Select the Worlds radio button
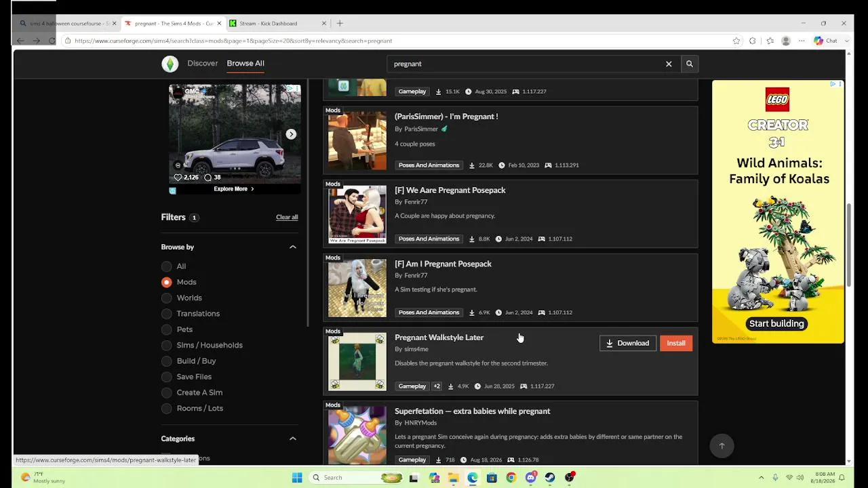This screenshot has width=868, height=488. 167,298
